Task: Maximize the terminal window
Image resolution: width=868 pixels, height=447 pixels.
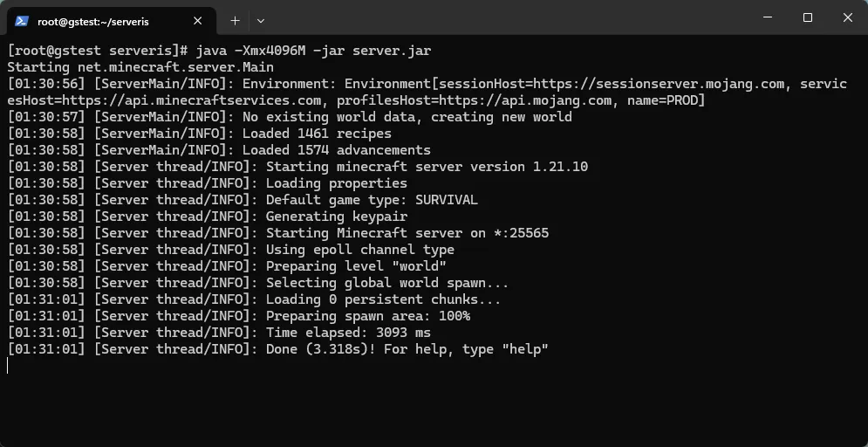Action: 808,17
